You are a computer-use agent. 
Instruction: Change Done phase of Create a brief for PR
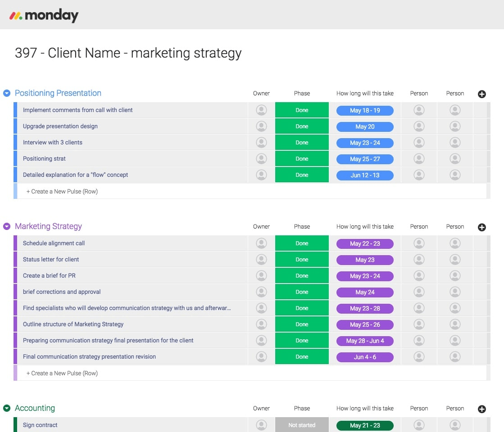pos(302,276)
